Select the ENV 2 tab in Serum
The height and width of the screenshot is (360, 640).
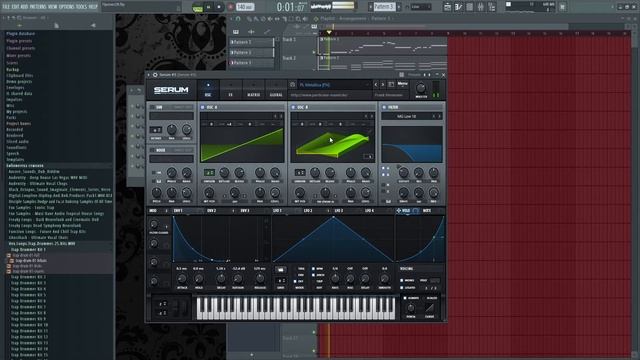(x=211, y=211)
